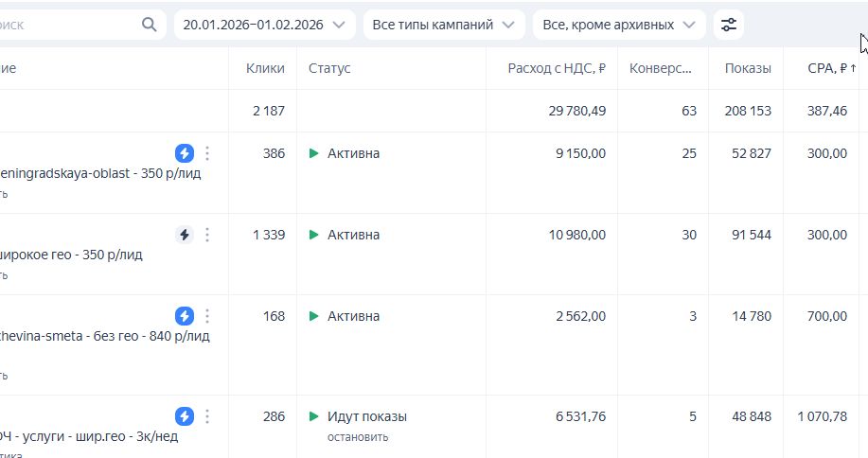Image resolution: width=868 pixels, height=458 pixels.
Task: Click into the campaign search field
Action: click(66, 25)
